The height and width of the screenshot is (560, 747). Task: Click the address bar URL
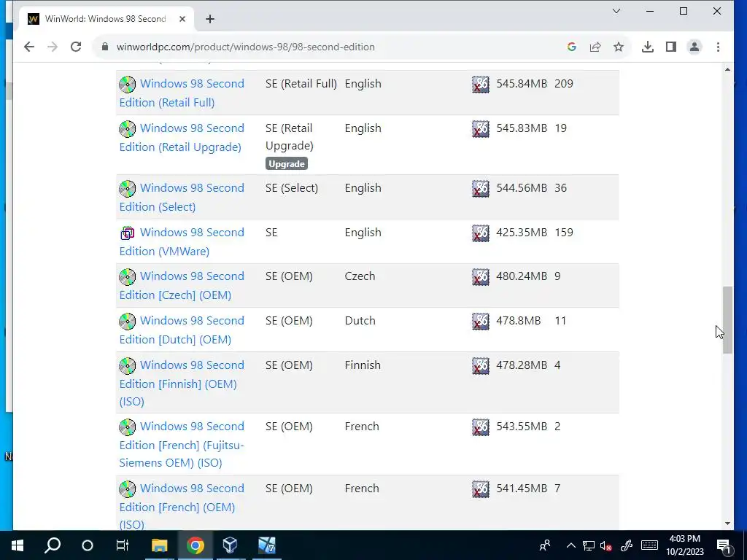point(245,47)
